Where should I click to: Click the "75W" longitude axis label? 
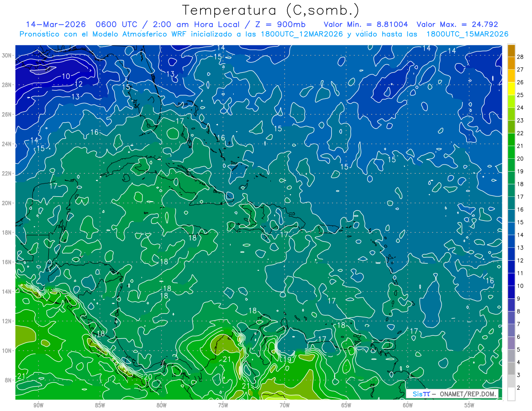(x=223, y=405)
